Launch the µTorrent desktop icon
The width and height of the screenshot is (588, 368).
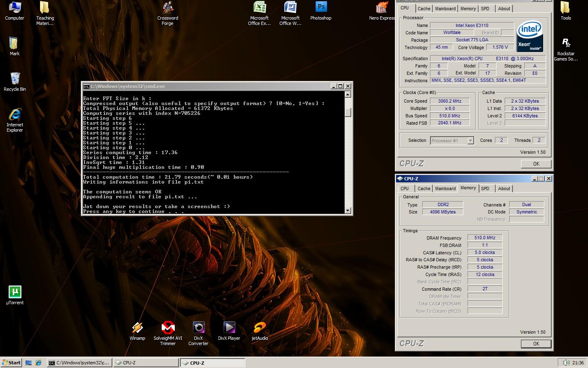[15, 295]
